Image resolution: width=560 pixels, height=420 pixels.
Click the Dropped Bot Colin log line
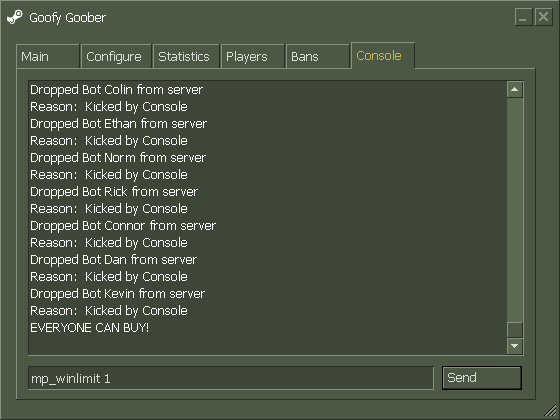(116, 90)
